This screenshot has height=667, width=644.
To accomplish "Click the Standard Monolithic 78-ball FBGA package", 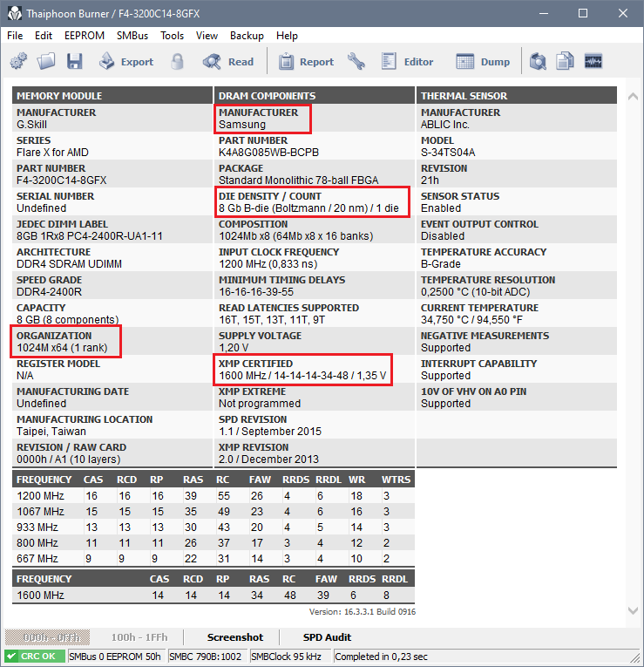I will (298, 180).
